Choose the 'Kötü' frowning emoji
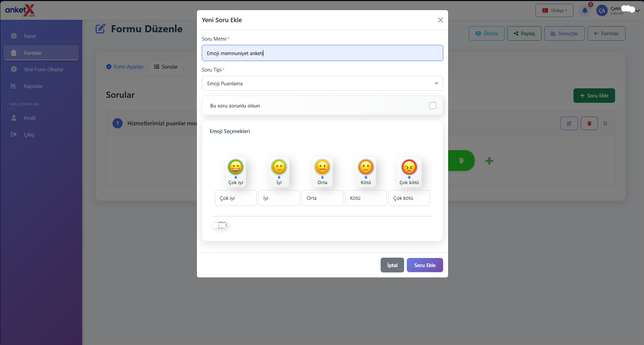 pyautogui.click(x=366, y=167)
